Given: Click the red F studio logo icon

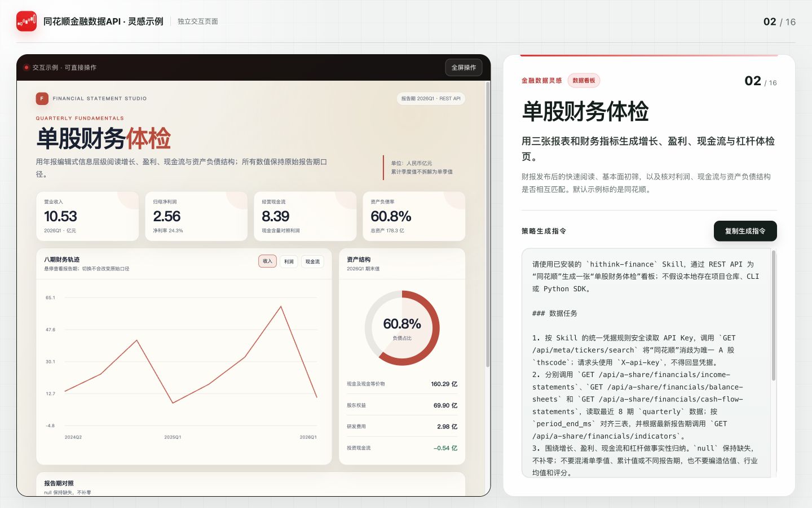Looking at the screenshot, I should 42,98.
